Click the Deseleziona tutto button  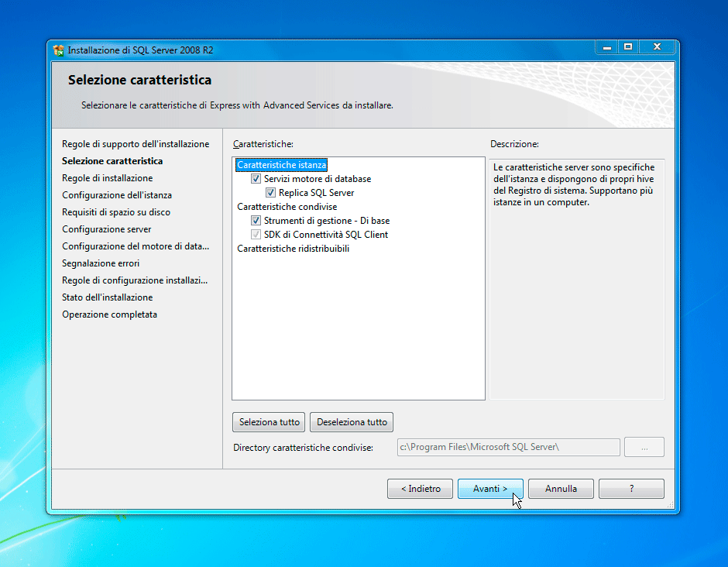coord(352,422)
